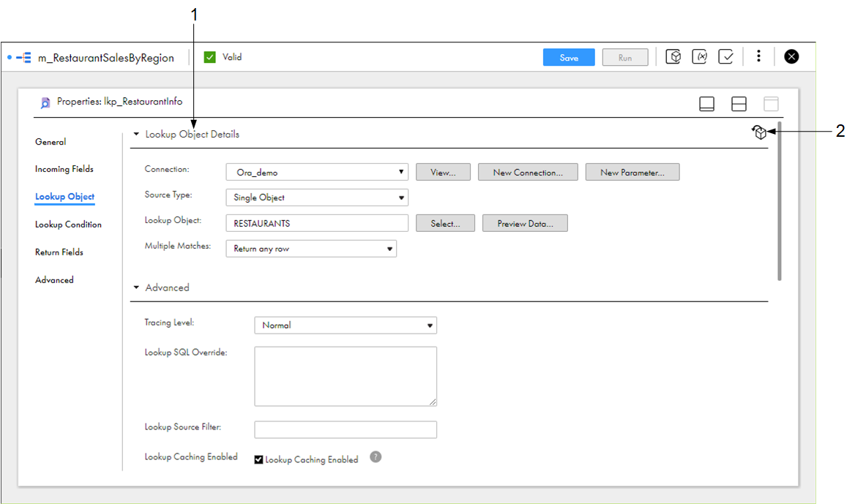Select the Lookup Object tab
855x504 pixels.
click(65, 197)
